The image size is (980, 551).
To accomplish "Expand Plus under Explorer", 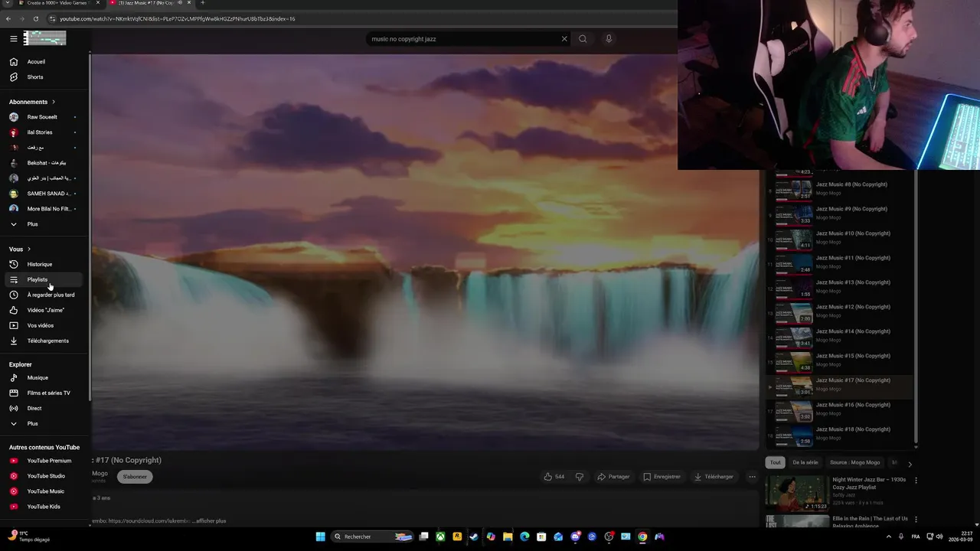I will tap(44, 423).
